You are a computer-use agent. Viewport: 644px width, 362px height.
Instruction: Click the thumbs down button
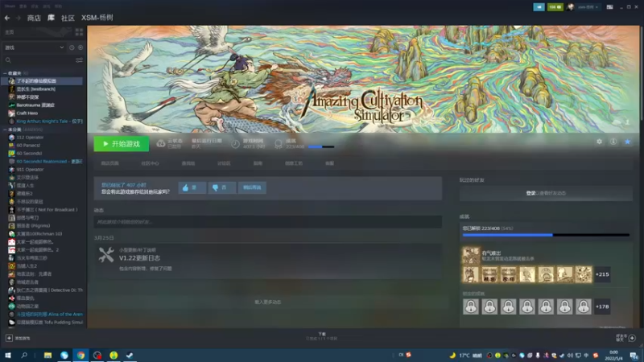pyautogui.click(x=222, y=187)
